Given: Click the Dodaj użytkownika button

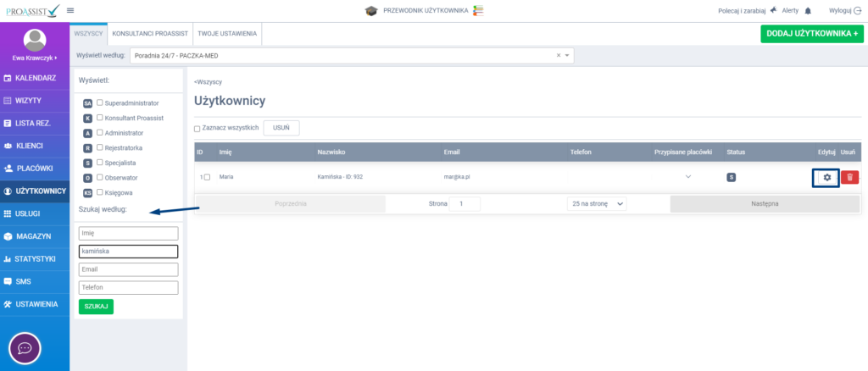Looking at the screenshot, I should 811,33.
